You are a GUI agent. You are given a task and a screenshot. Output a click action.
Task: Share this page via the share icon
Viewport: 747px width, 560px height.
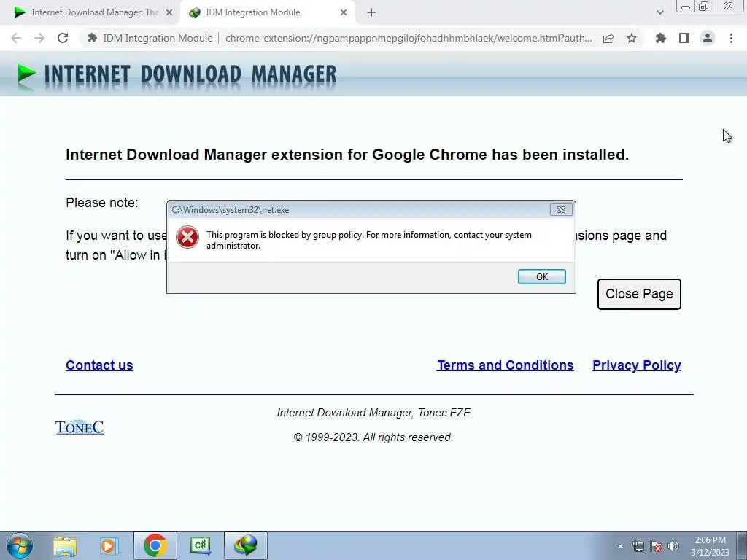tap(608, 38)
